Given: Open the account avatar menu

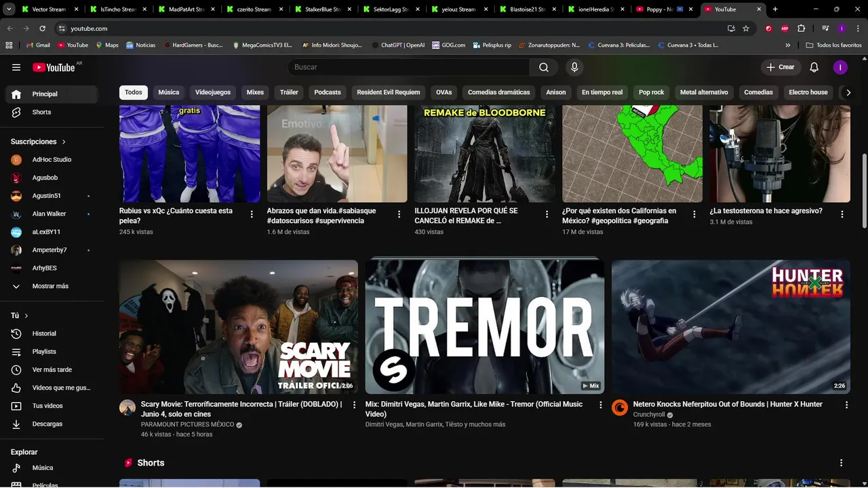Looking at the screenshot, I should 840,67.
